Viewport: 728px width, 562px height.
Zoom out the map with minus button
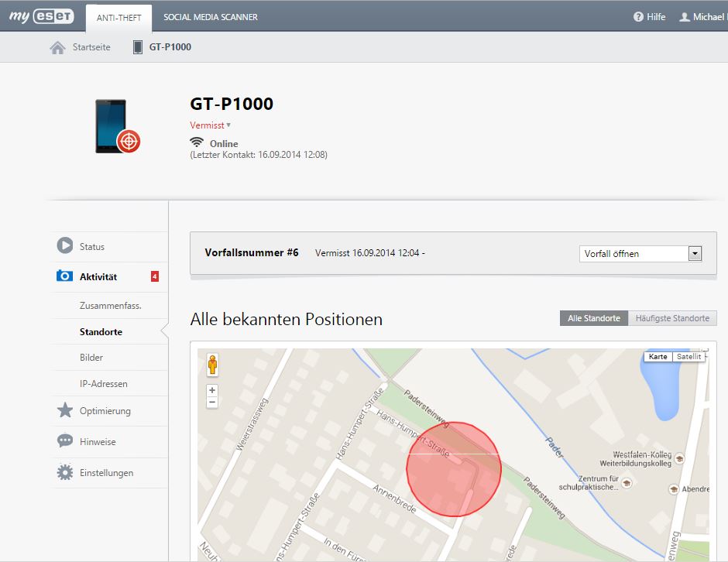(x=212, y=402)
